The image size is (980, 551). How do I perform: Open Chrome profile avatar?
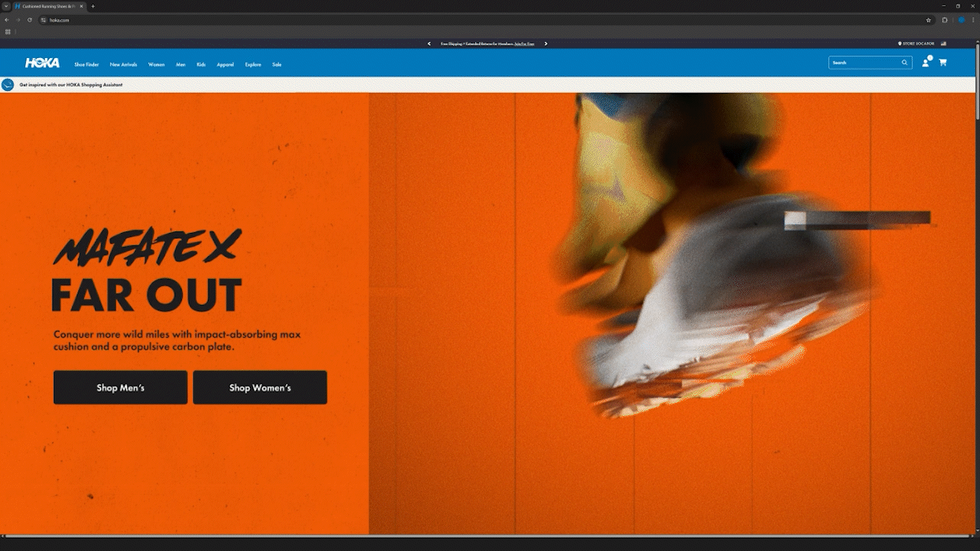tap(962, 20)
